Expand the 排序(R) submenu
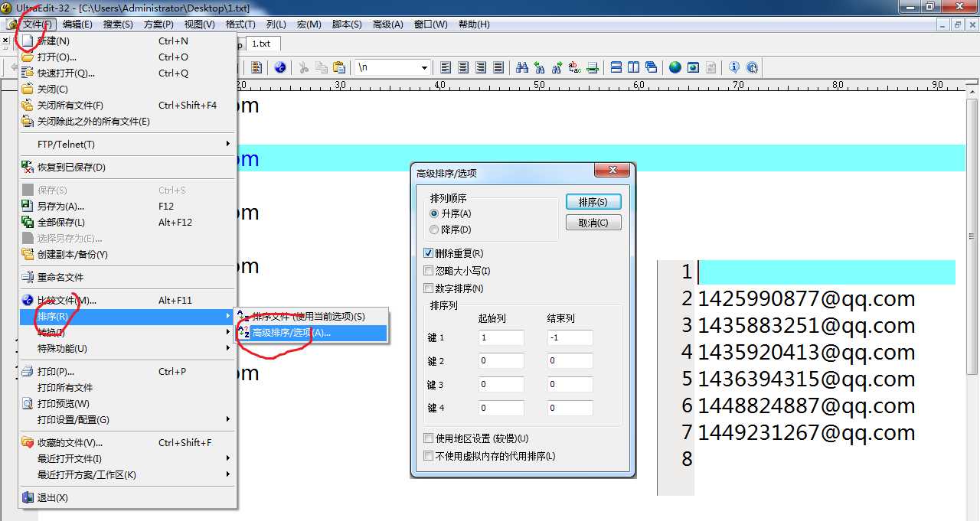This screenshot has width=980, height=521. pos(129,317)
